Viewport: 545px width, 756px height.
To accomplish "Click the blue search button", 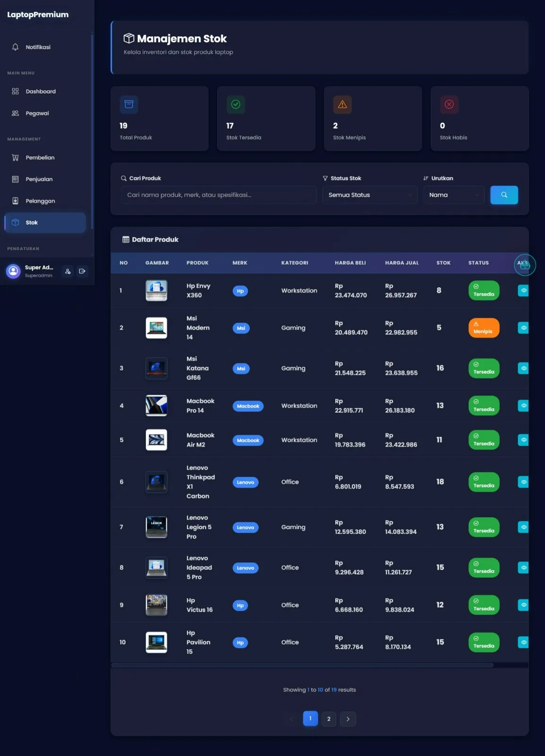I will coord(504,195).
